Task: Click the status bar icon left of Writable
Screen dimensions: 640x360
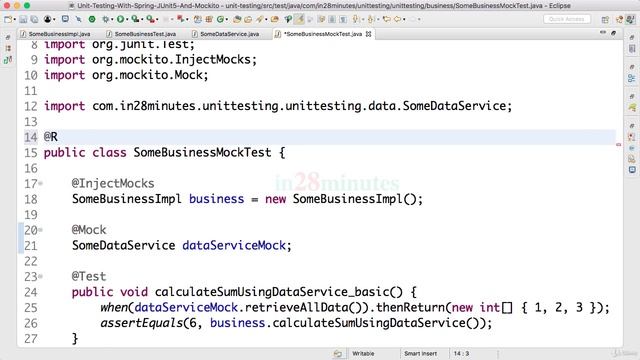Action: pos(338,354)
